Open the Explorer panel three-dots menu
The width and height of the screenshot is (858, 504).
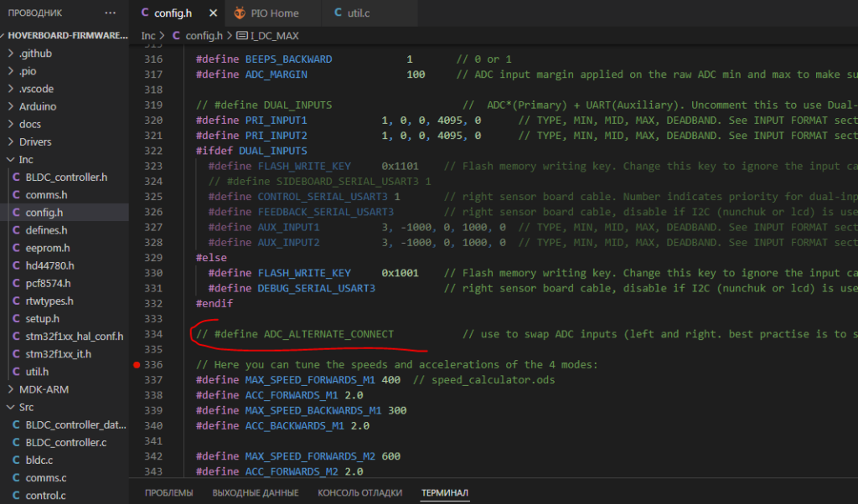pos(111,13)
